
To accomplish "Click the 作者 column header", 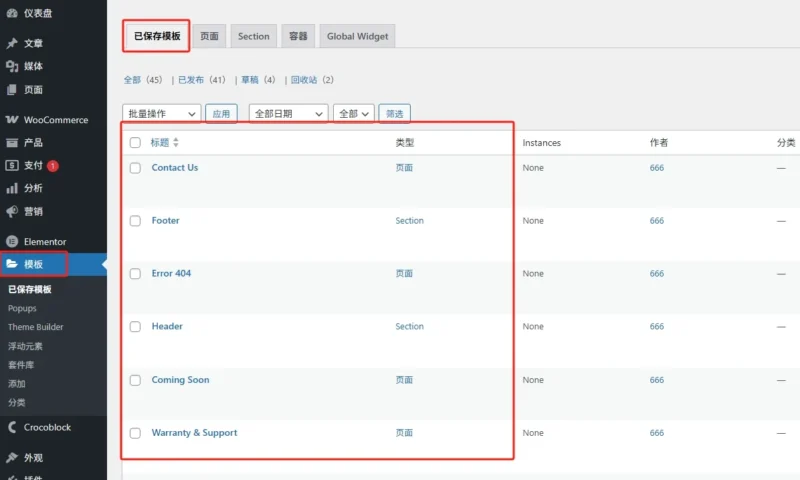I will coord(659,143).
